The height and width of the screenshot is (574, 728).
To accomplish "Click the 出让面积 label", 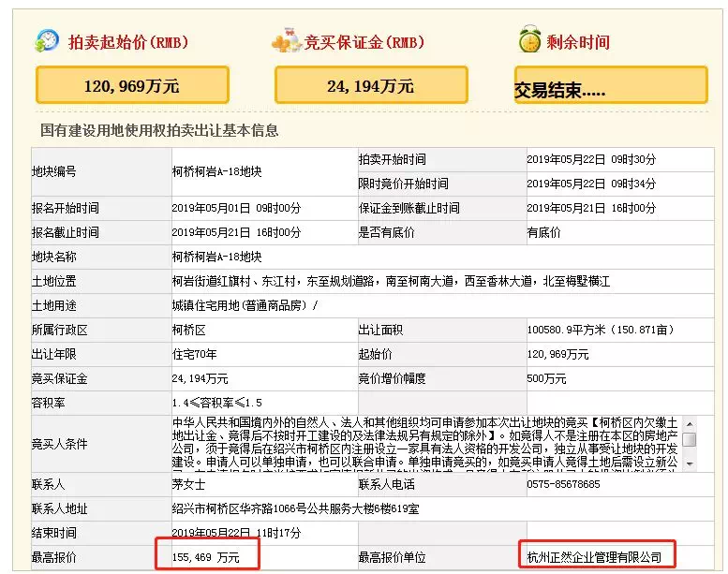I will tap(380, 330).
